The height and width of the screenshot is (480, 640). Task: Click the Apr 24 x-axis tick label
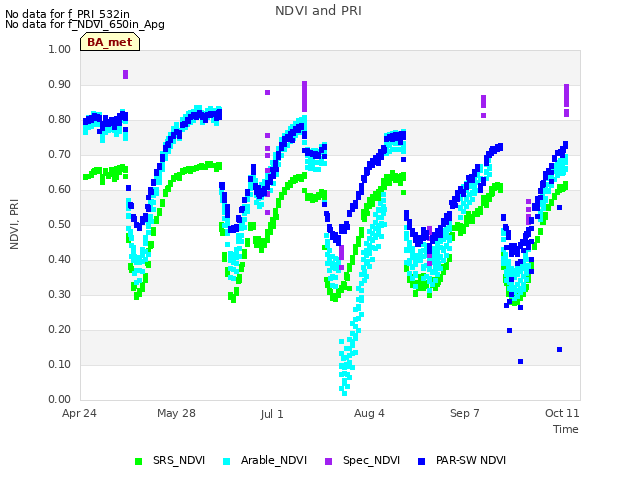pos(79,413)
